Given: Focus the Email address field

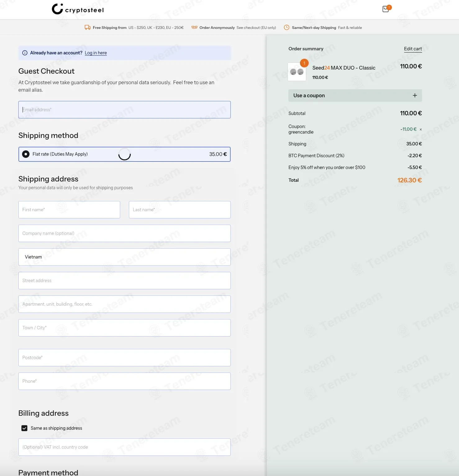Looking at the screenshot, I should pyautogui.click(x=125, y=110).
